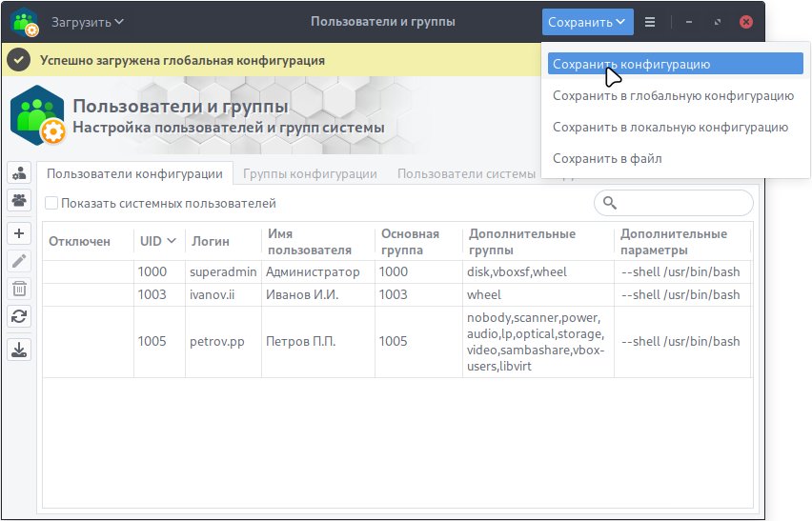Open the Загрузить dropdown

(88, 22)
